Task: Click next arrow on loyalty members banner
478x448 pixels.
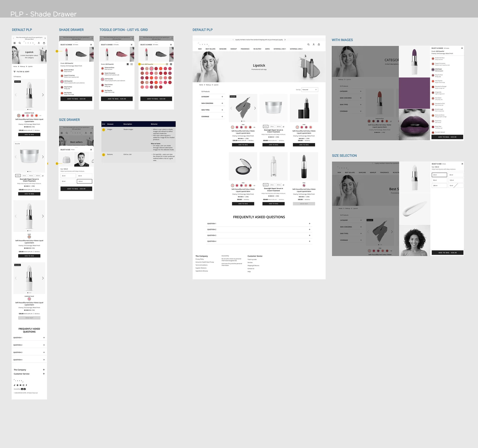Action: pyautogui.click(x=285, y=40)
